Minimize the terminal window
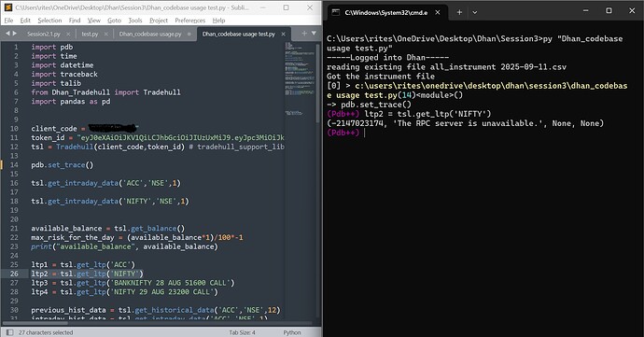This screenshot has height=337, width=644. point(586,10)
